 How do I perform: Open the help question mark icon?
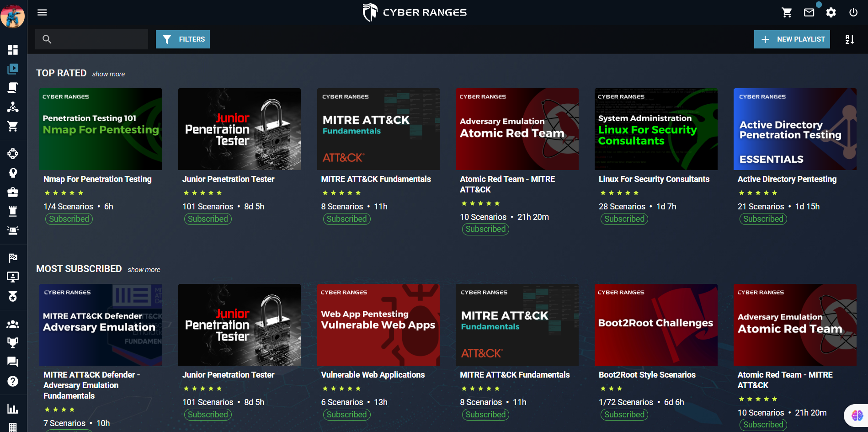pos(13,381)
